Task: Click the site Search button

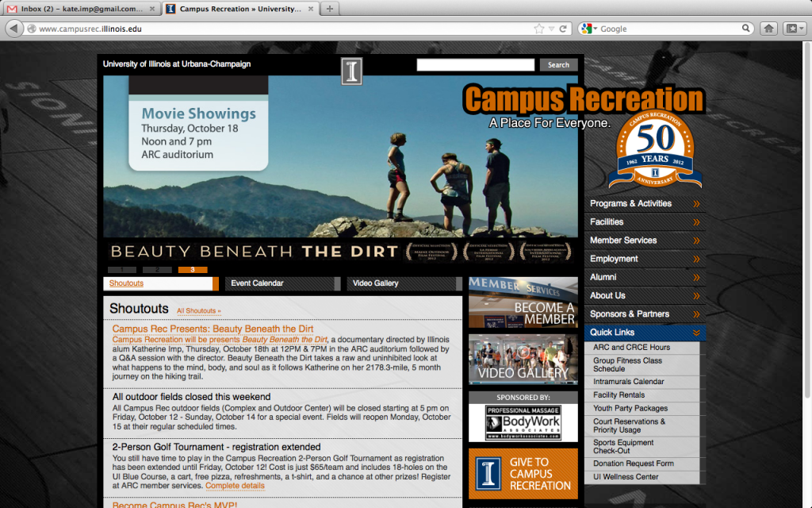Action: coord(558,65)
